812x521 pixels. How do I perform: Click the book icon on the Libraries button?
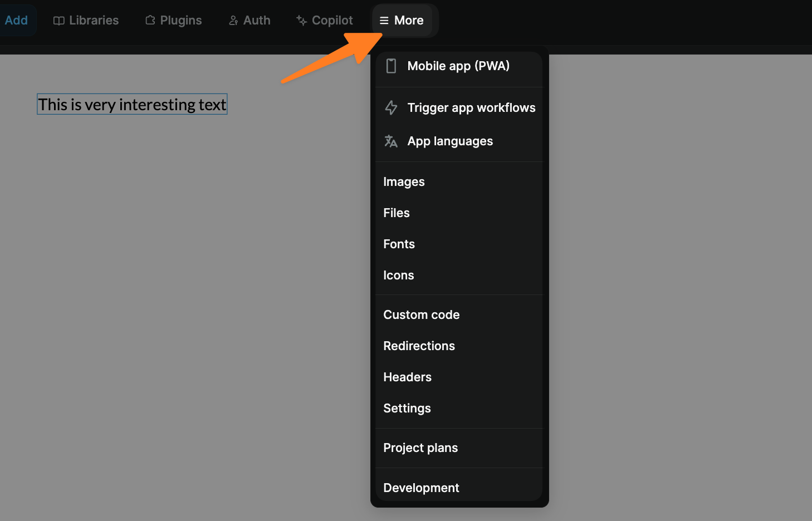58,20
